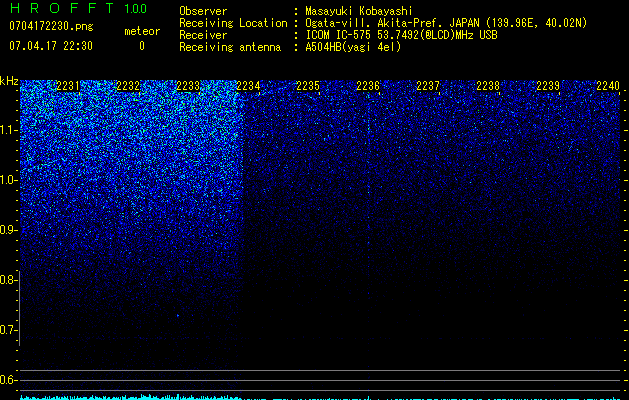Click the 2237 time marker
The width and height of the screenshot is (629, 400).
tap(428, 86)
